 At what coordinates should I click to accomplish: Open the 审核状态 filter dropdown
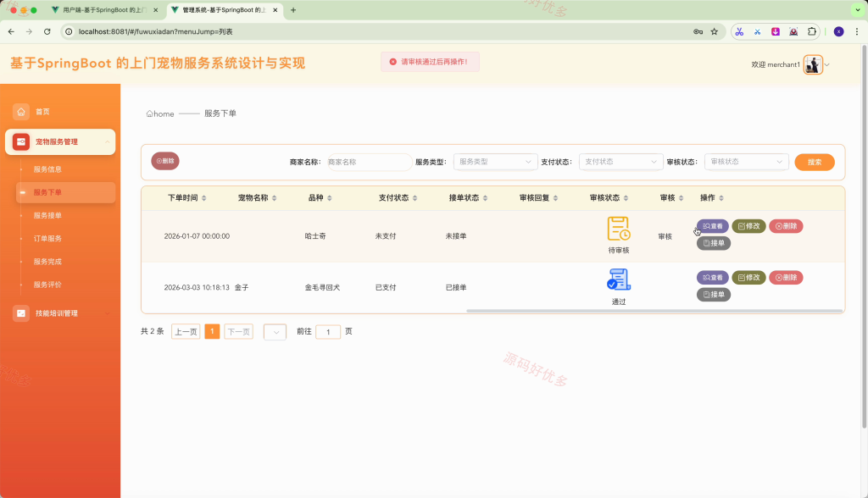[x=747, y=162]
